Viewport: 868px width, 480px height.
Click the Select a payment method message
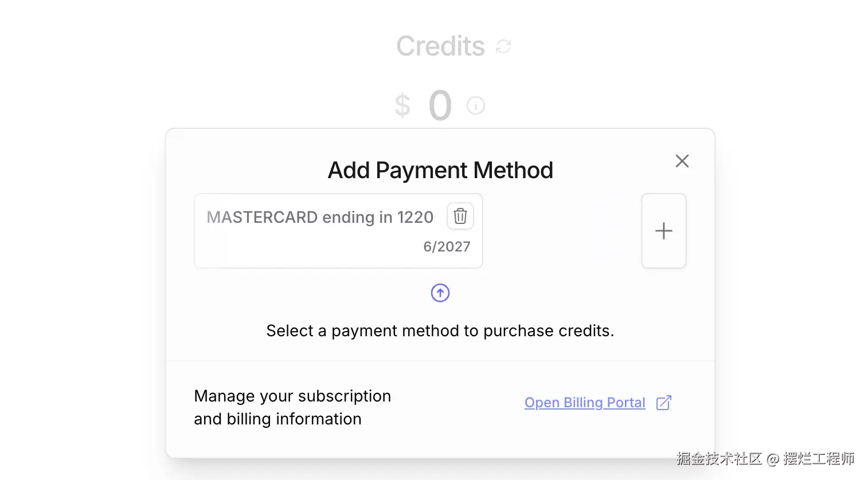coord(440,331)
